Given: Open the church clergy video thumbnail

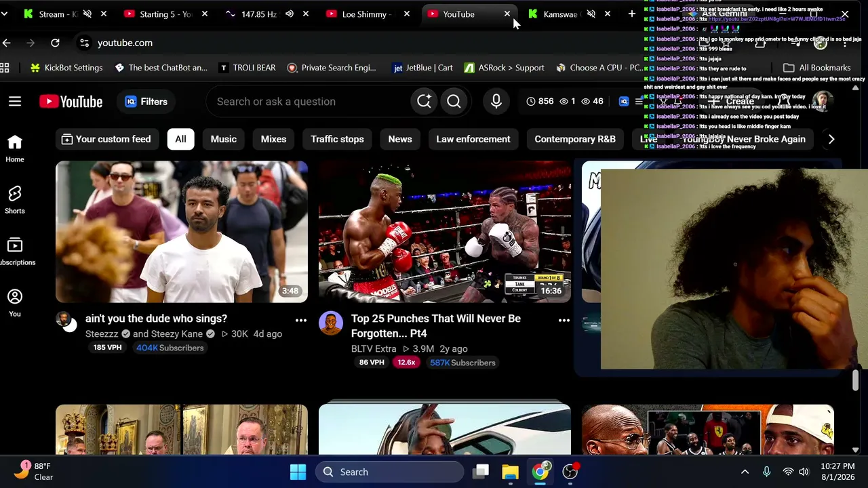Looking at the screenshot, I should tap(182, 429).
